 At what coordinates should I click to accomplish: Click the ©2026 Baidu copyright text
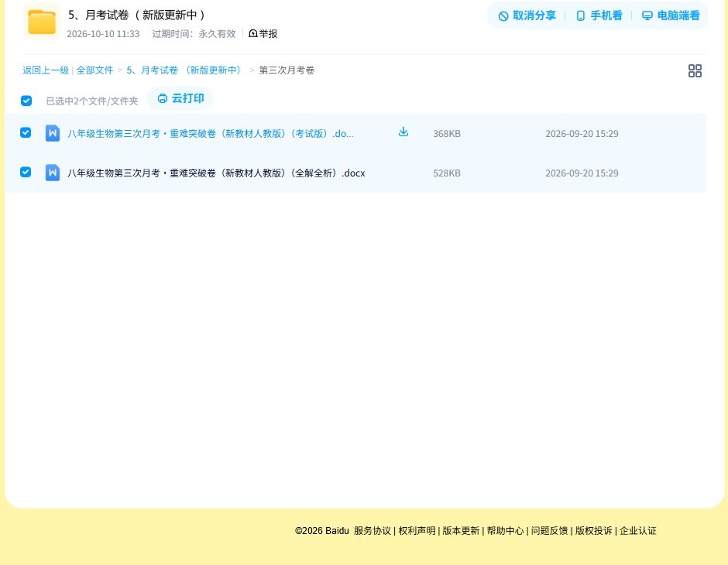click(321, 531)
